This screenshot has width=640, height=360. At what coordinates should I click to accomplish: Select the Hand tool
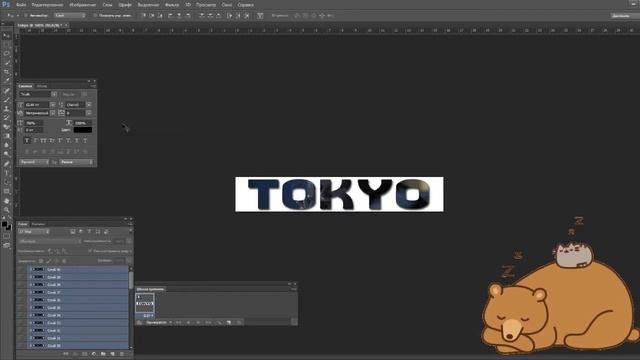[x=7, y=201]
